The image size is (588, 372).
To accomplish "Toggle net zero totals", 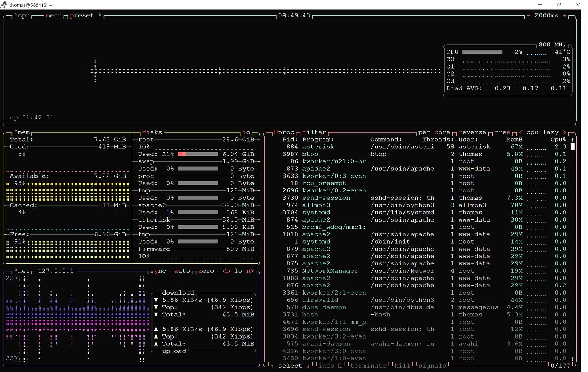I will [x=206, y=271].
